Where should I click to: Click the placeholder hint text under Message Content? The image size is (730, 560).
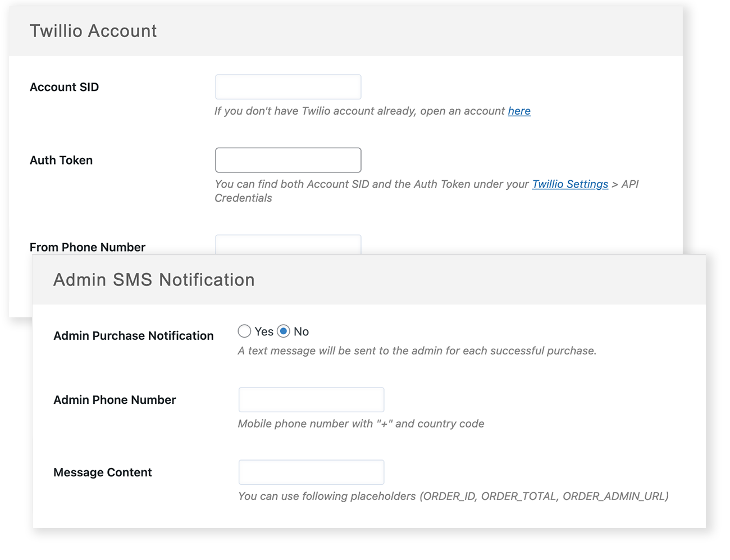tap(453, 496)
